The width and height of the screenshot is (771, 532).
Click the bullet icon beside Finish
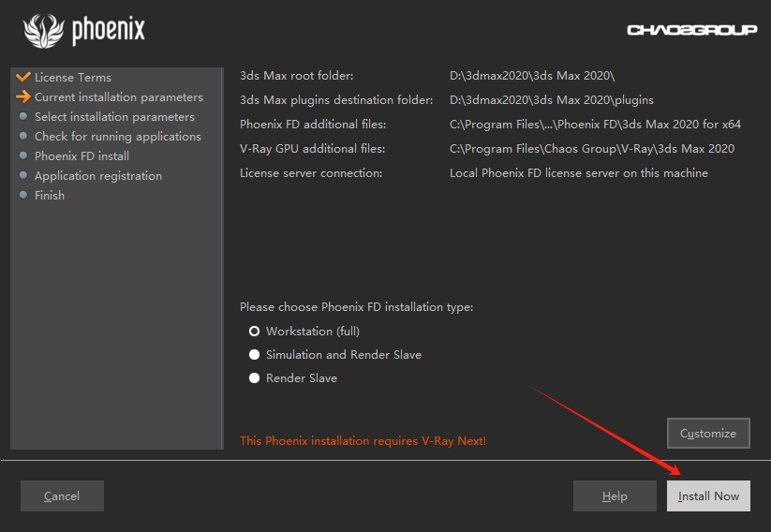pos(23,195)
